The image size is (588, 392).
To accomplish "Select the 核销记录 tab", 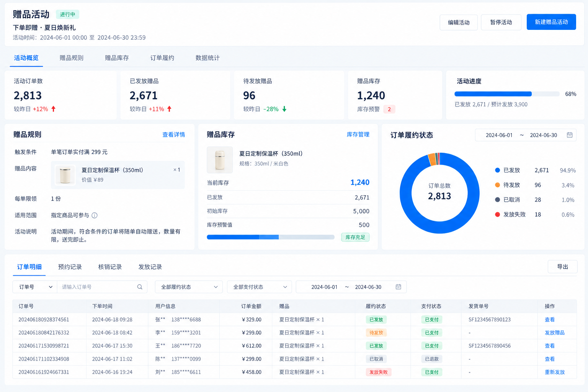I will (110, 267).
